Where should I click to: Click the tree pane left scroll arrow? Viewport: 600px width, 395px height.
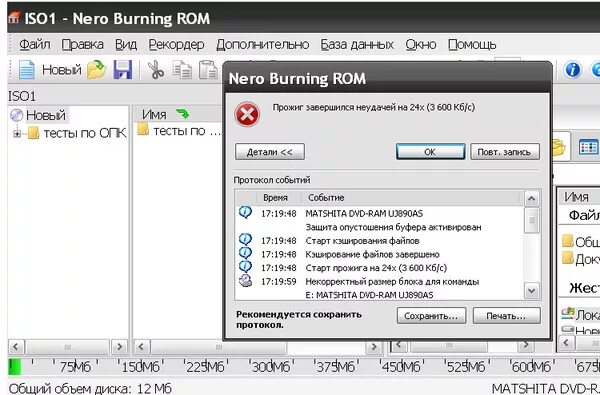pos(16,347)
